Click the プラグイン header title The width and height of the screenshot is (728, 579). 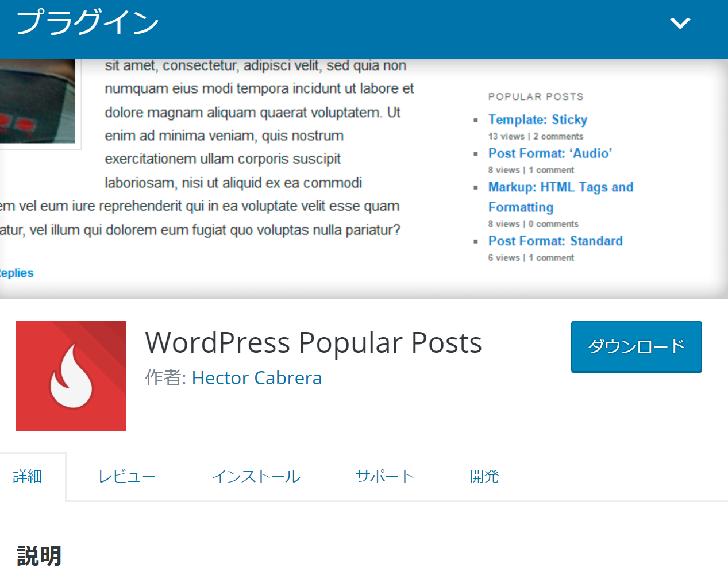coord(87,22)
